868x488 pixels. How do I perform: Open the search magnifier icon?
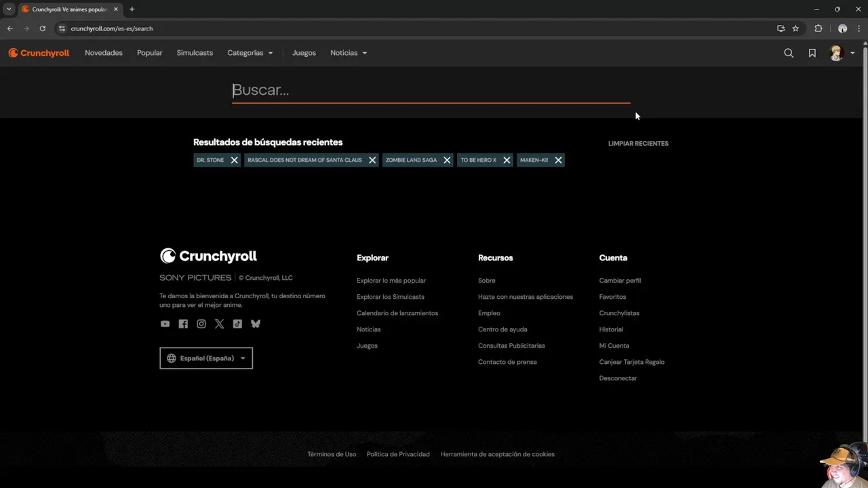[x=789, y=53]
